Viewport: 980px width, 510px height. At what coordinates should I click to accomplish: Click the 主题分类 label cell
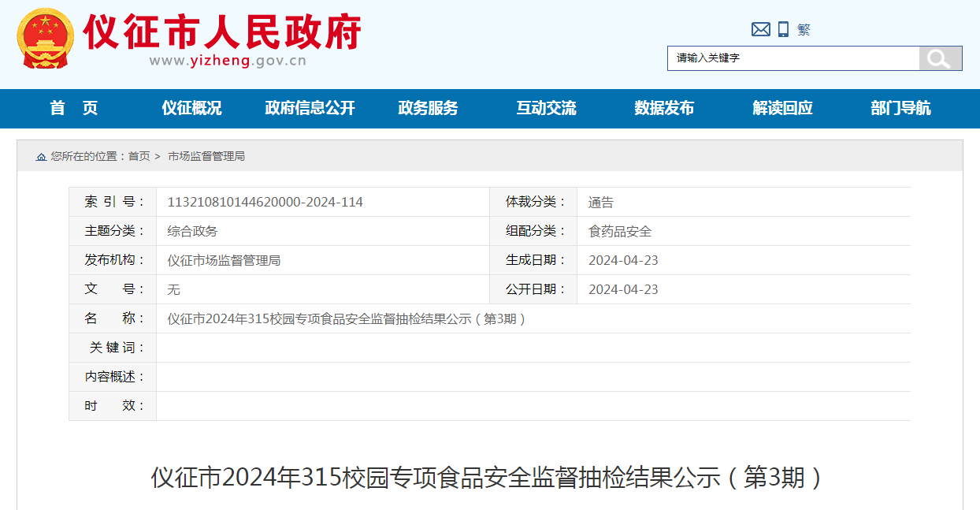[x=113, y=231]
